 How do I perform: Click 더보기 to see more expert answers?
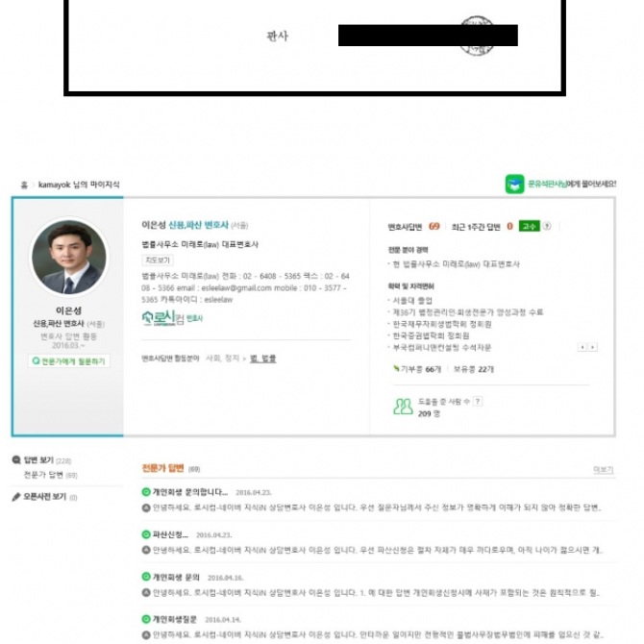pyautogui.click(x=604, y=469)
